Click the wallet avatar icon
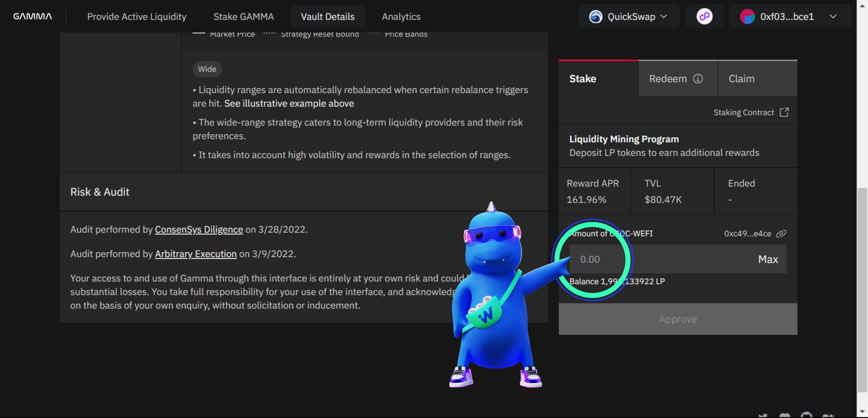Image resolution: width=868 pixels, height=418 pixels. tap(747, 17)
